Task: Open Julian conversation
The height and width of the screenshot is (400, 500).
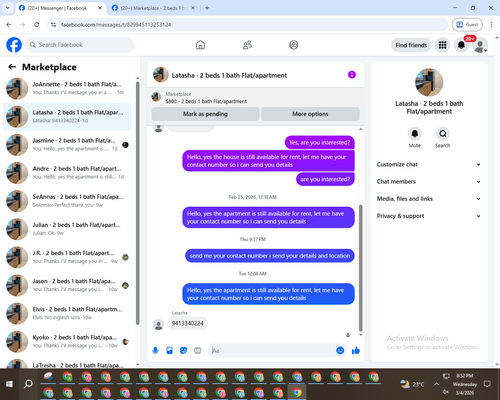Action: pyautogui.click(x=67, y=229)
